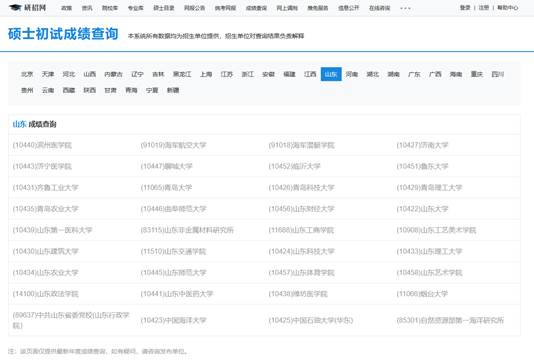Open (10423)中国海洋大学 score query
The width and height of the screenshot is (534, 360).
173,320
